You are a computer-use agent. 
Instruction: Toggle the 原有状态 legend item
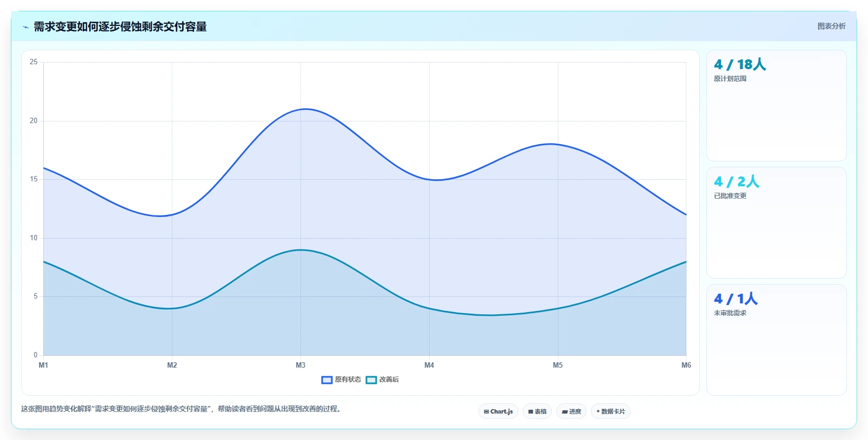tap(341, 380)
